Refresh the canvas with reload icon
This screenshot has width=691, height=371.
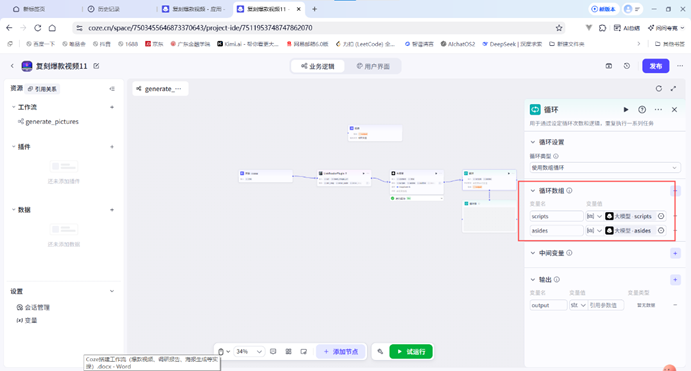(658, 89)
